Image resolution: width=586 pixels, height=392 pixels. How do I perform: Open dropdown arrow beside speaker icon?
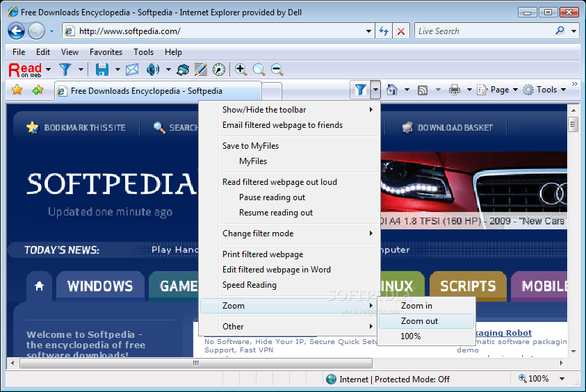click(x=168, y=70)
